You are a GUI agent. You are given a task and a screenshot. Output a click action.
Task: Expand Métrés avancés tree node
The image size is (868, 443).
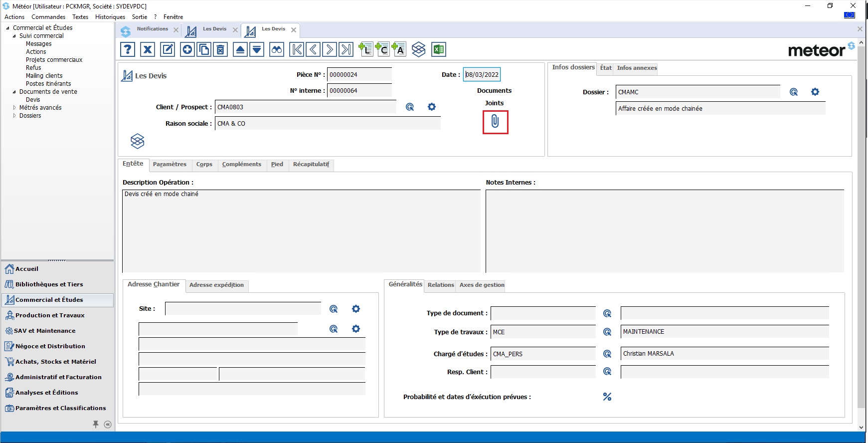14,108
